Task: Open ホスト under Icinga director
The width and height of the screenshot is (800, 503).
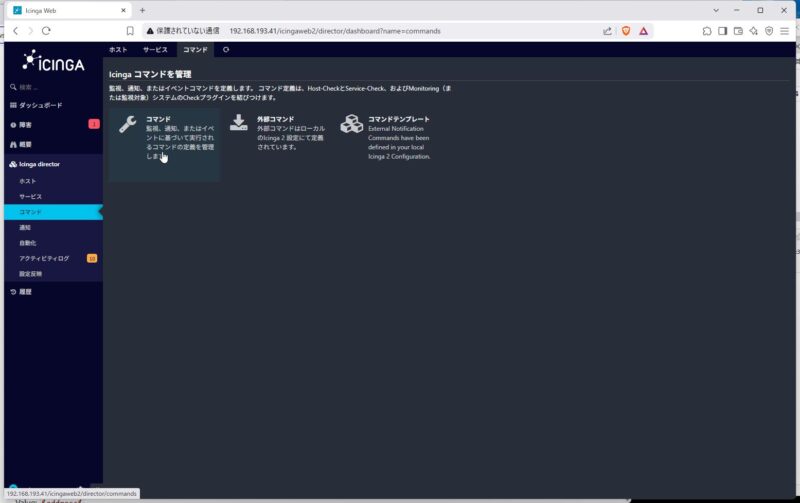Action: [53, 181]
